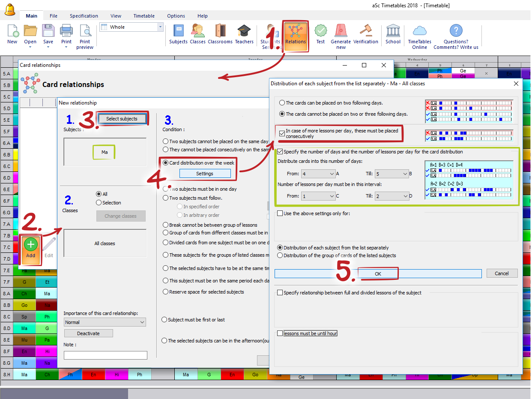This screenshot has height=399, width=532.
Task: Click into the Note text field
Action: point(105,355)
